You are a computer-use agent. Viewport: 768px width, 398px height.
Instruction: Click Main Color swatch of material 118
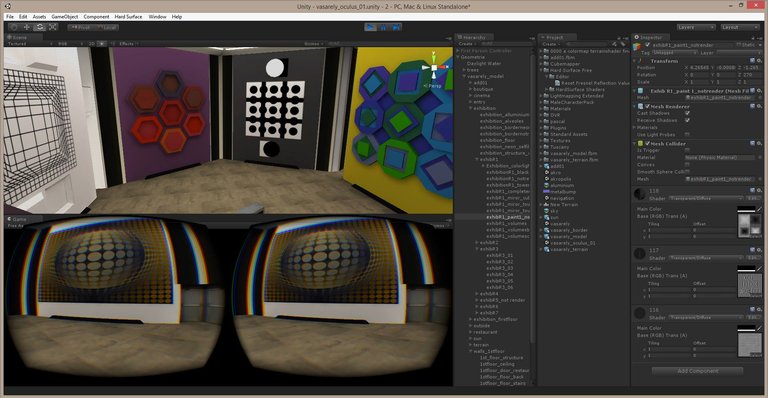coord(746,209)
